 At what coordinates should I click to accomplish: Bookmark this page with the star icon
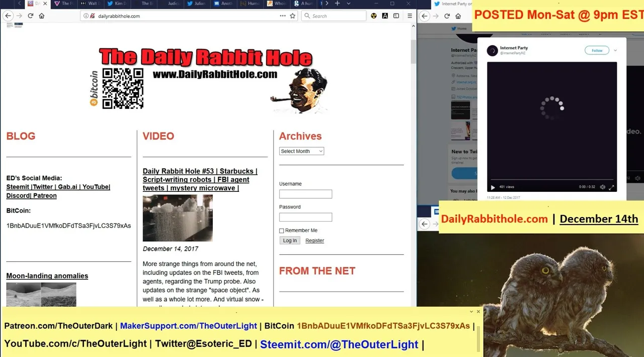[x=292, y=16]
